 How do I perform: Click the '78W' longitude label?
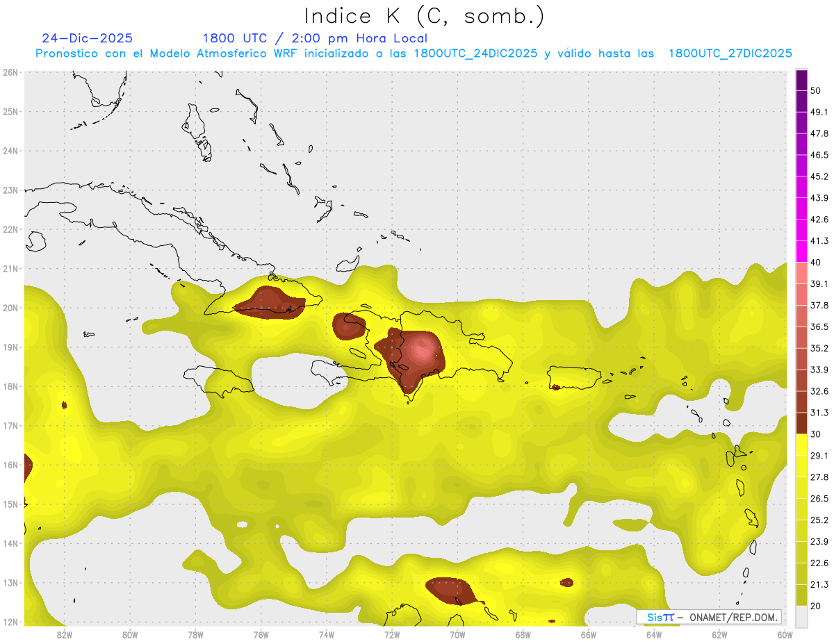pyautogui.click(x=195, y=634)
